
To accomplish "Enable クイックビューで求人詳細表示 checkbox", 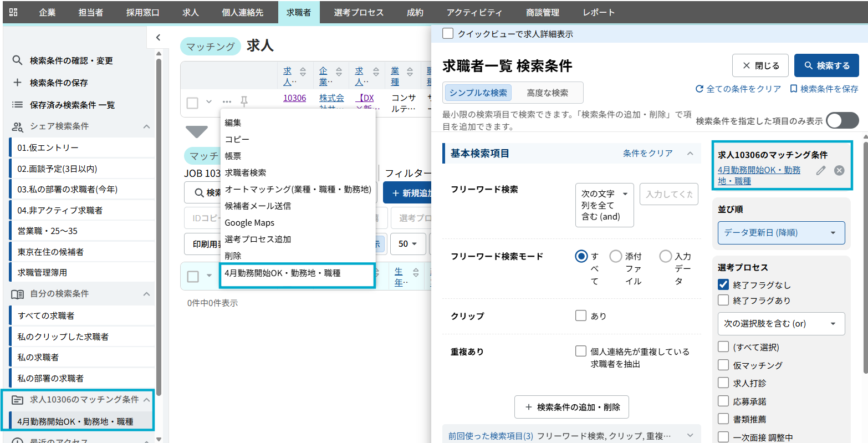I will pos(448,34).
